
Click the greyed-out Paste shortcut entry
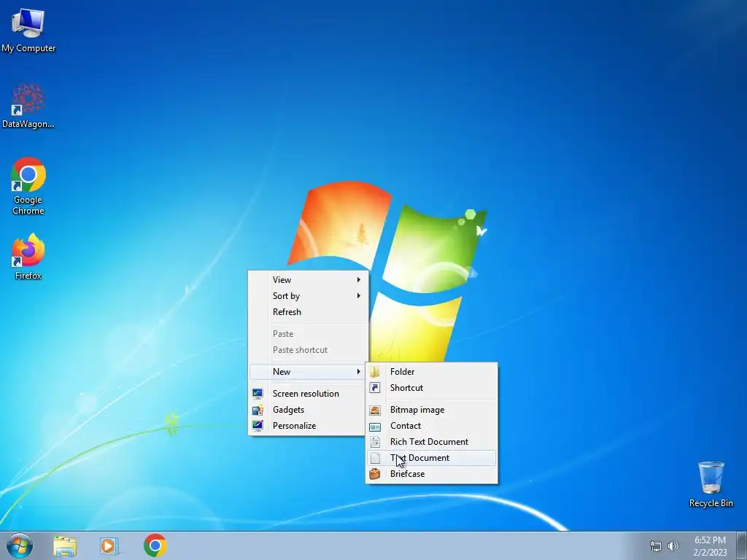pyautogui.click(x=309, y=350)
